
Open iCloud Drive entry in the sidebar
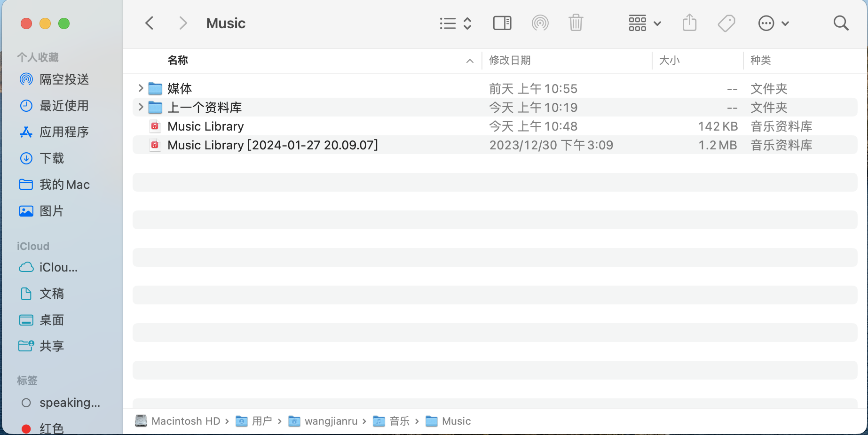point(59,267)
